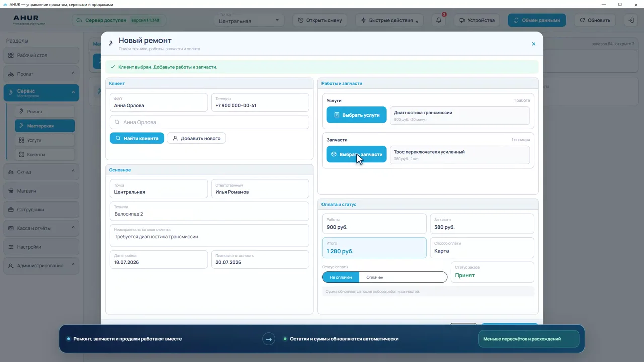Viewport: 644px width, 362px height.
Task: Expand Быстрые действия menu
Action: click(390, 20)
